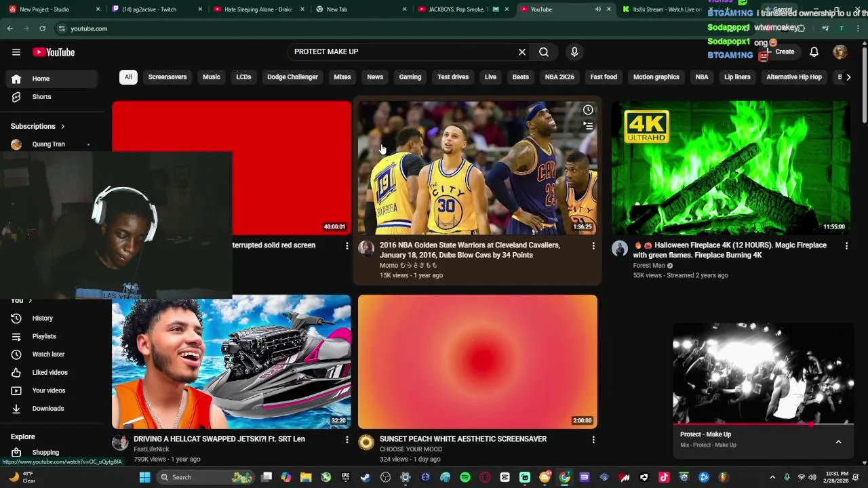Image resolution: width=868 pixels, height=488 pixels.
Task: Open Halloween Fireplace 4K thumbnail
Action: (x=730, y=168)
